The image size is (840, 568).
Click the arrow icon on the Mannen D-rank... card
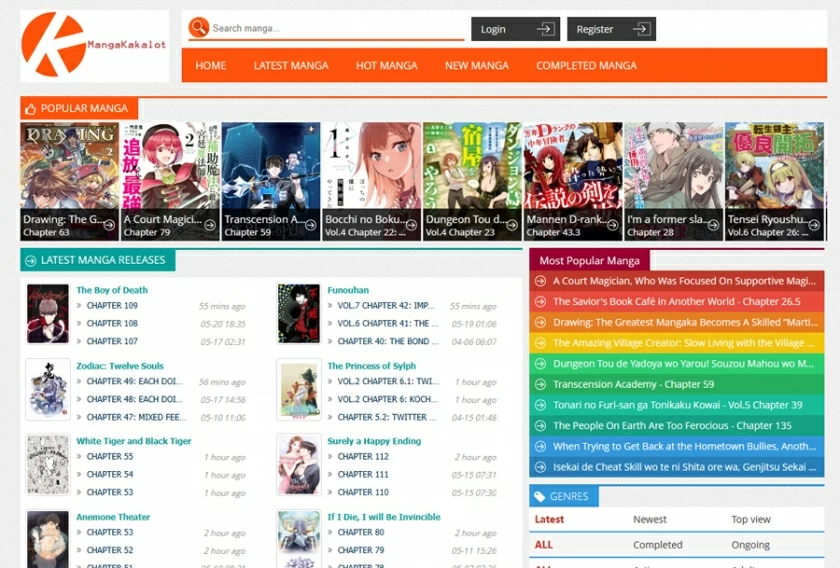tap(613, 225)
